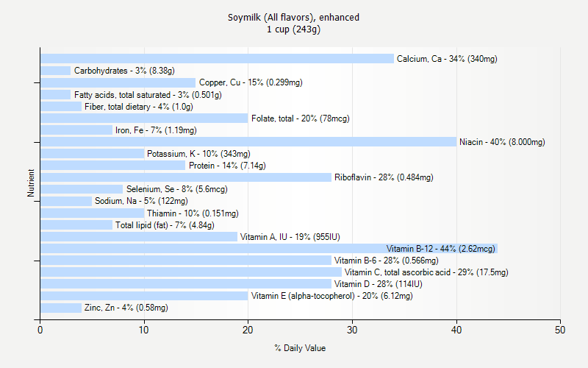Click the Folate bar in the chart
Viewport: 588px width, 368px height.
(x=144, y=118)
